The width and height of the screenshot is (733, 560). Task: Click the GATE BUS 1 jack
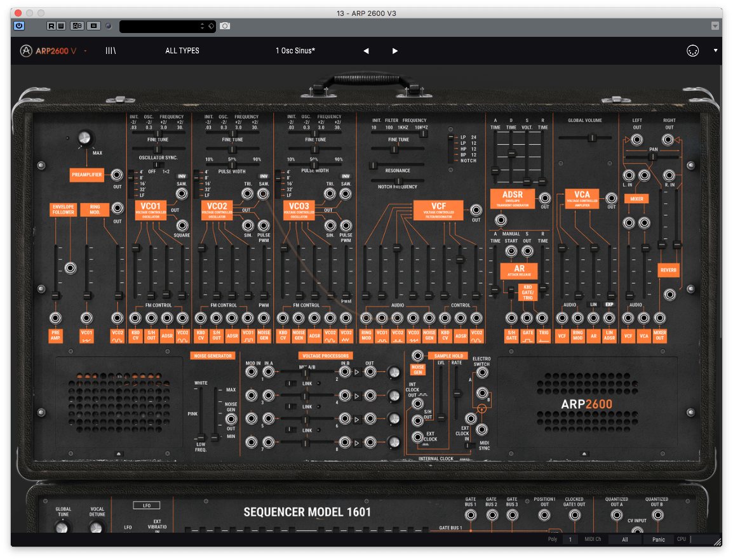[471, 515]
